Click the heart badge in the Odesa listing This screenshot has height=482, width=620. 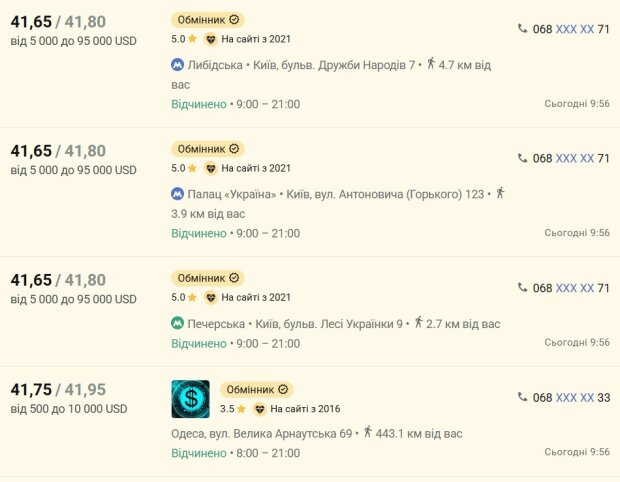259,409
